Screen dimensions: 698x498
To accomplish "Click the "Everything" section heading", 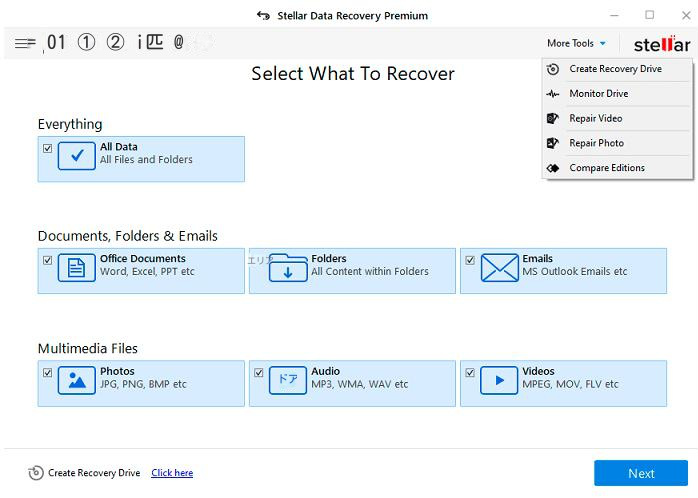I will coord(70,124).
